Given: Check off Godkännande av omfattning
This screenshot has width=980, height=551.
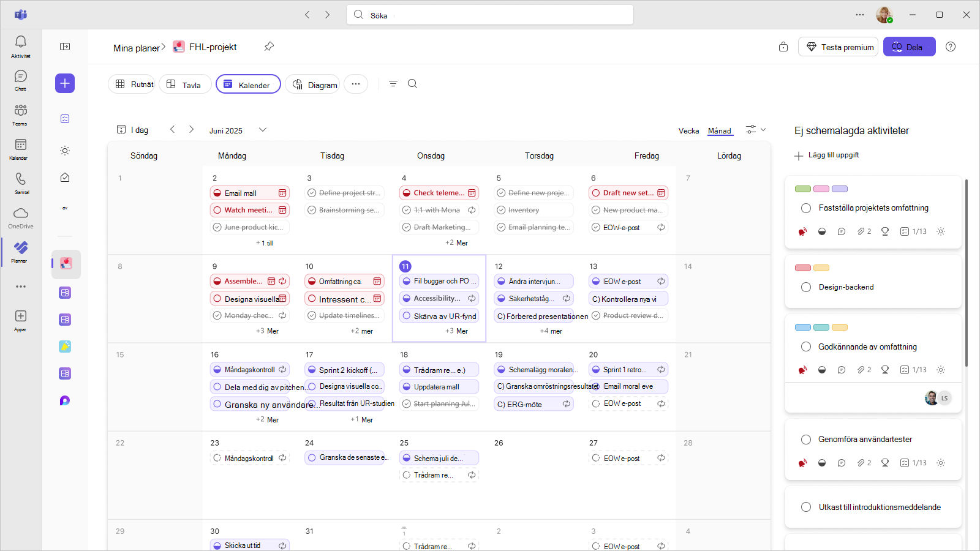Looking at the screenshot, I should coord(806,347).
